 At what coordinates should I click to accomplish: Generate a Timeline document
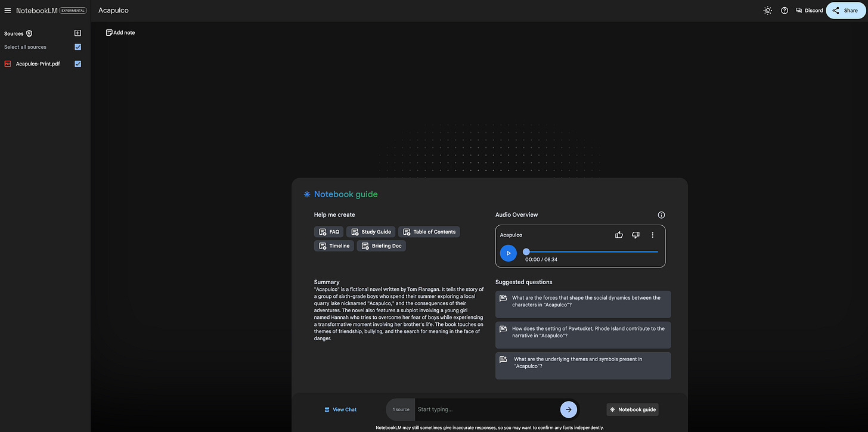point(334,245)
